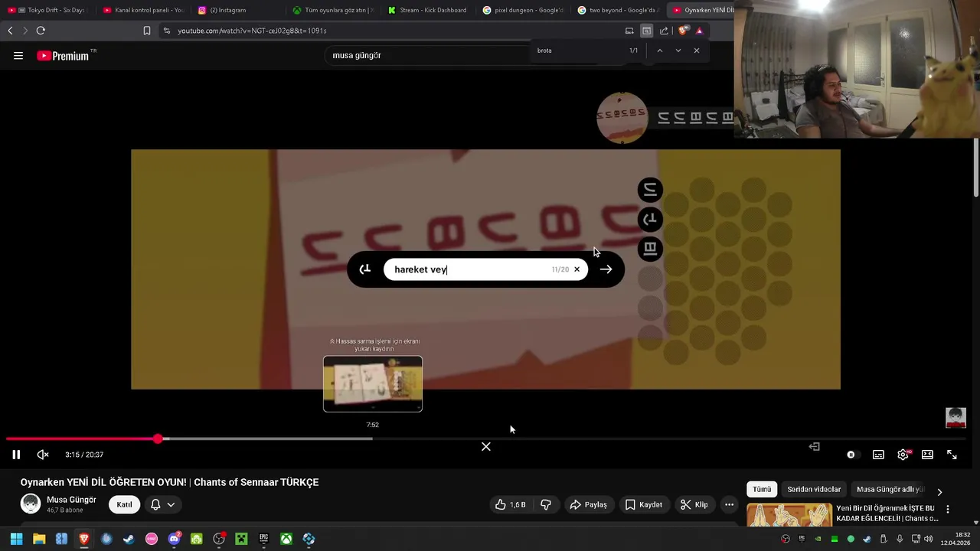The width and height of the screenshot is (980, 551).
Task: Open the YouTube hamburger guide menu
Action: tap(18, 55)
